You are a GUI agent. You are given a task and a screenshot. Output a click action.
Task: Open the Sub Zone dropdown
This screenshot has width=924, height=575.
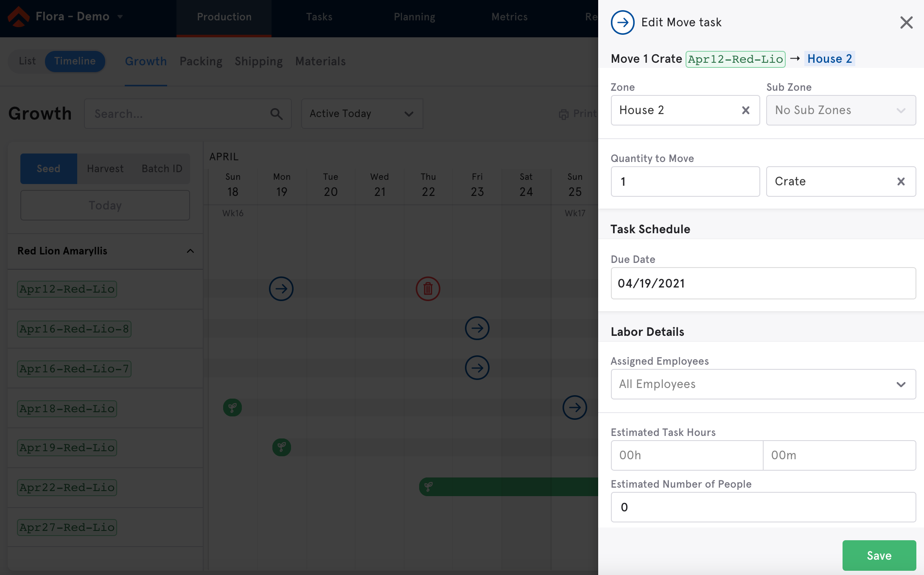841,110
